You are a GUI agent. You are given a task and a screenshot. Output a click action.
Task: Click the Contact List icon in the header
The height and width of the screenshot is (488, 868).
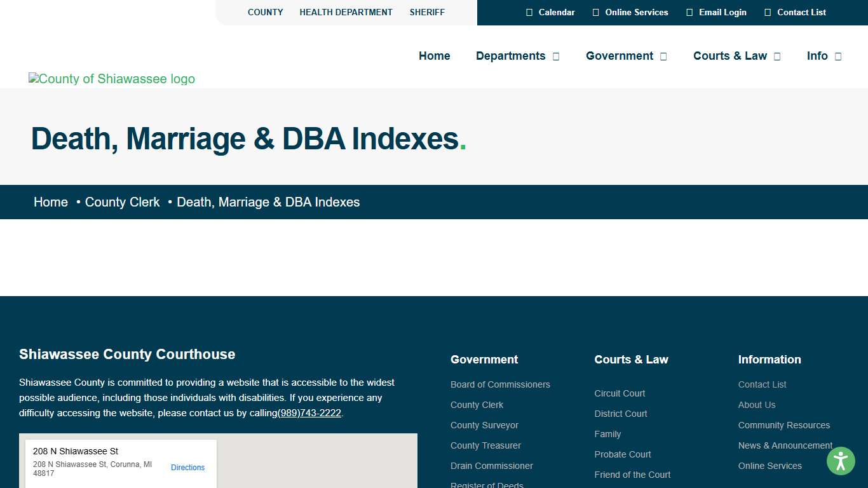coord(766,12)
